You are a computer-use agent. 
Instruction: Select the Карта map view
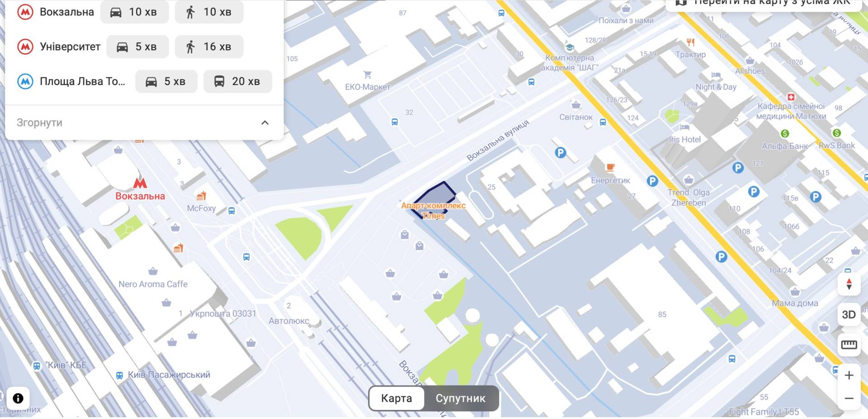396,398
